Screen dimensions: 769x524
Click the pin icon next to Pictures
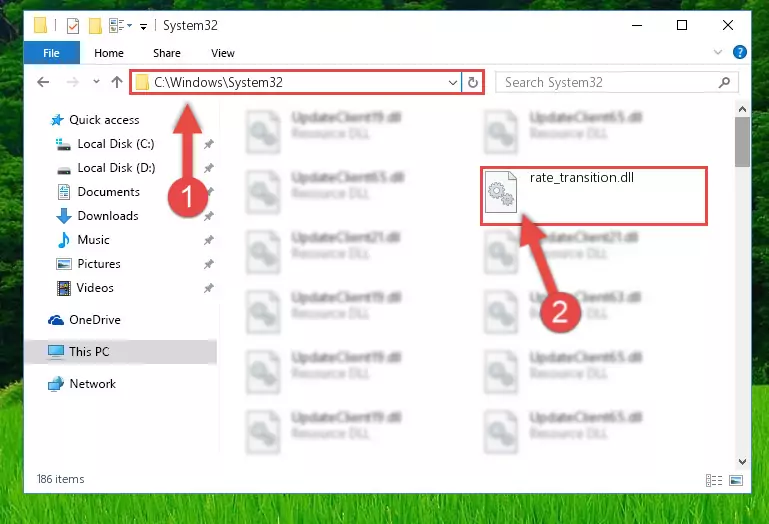[x=208, y=264]
